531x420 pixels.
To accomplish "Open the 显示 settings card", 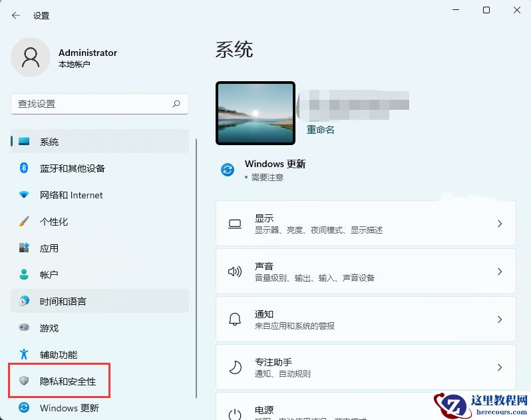I will coord(366,224).
